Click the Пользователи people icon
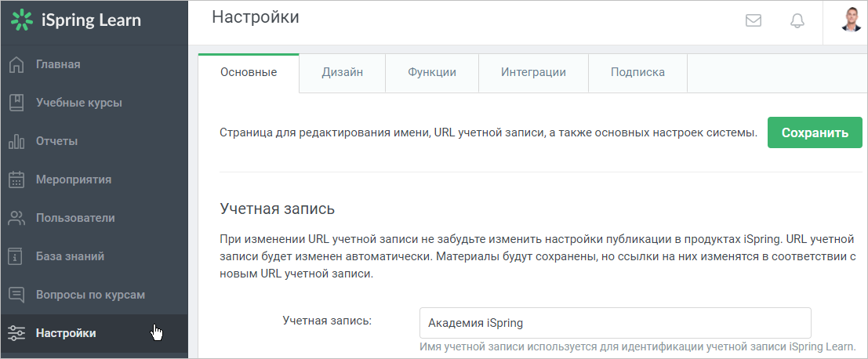Screen dimensions: 868x359 point(17,218)
